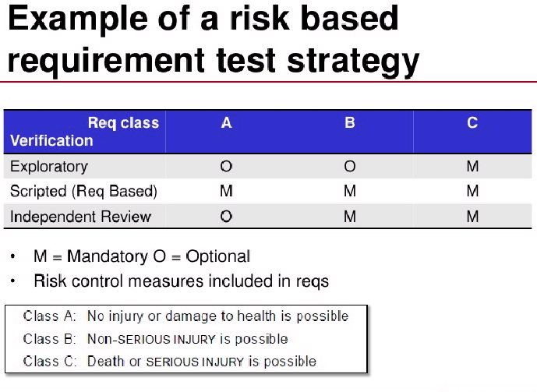Select the 'Req class' header text
The height and width of the screenshot is (392, 537).
click(123, 122)
